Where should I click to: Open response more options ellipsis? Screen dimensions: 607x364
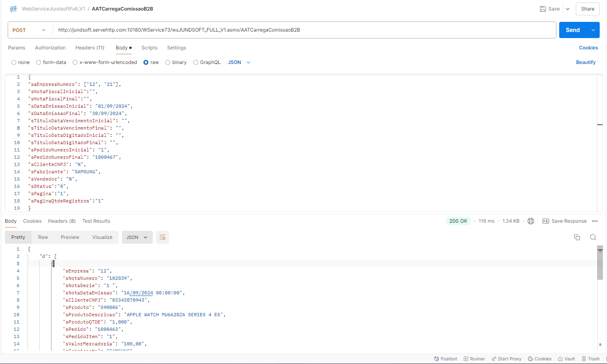(595, 221)
